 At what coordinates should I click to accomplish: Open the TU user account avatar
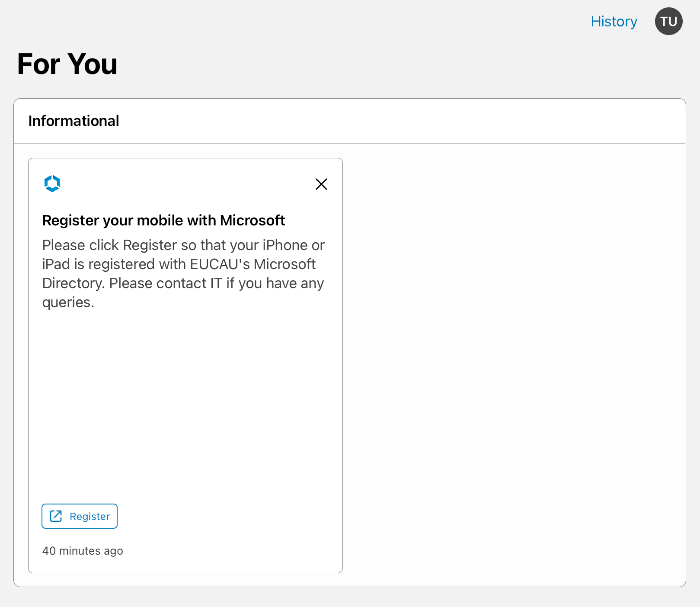[x=668, y=22]
